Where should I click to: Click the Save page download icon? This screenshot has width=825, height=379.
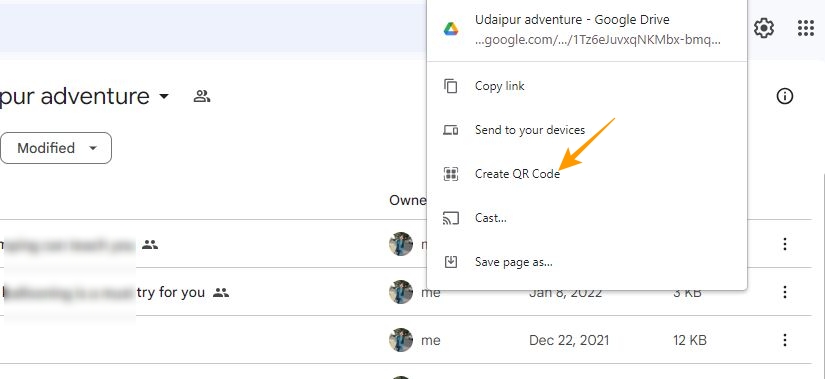[x=451, y=262]
